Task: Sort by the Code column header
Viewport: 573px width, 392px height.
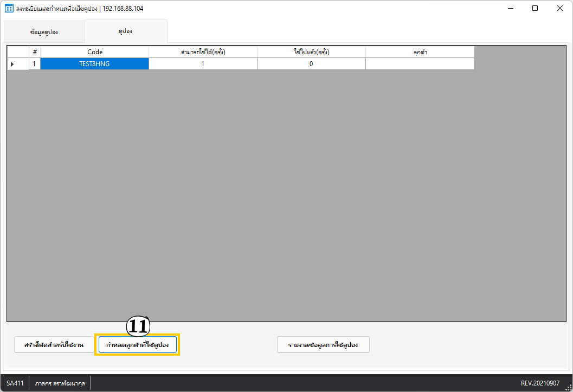Action: [x=95, y=52]
